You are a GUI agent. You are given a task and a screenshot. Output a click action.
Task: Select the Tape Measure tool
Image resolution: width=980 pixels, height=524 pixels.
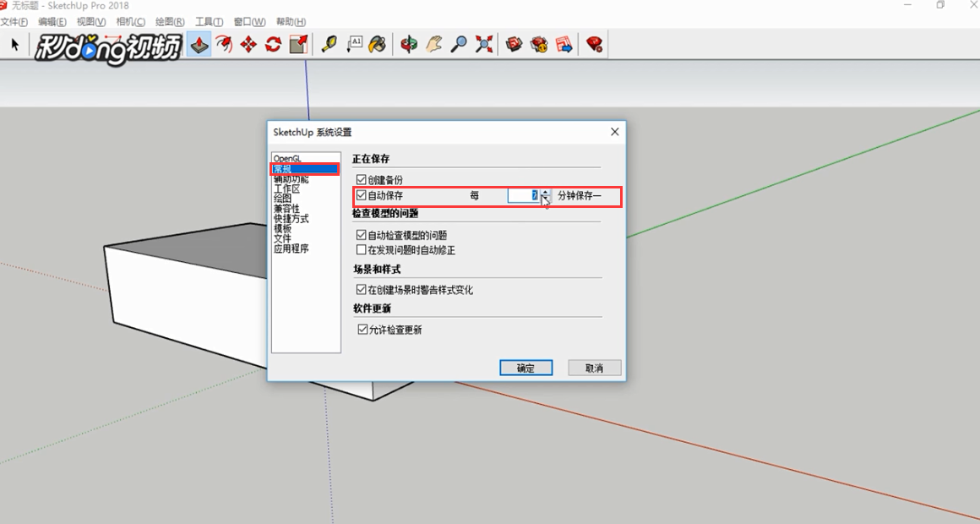329,45
